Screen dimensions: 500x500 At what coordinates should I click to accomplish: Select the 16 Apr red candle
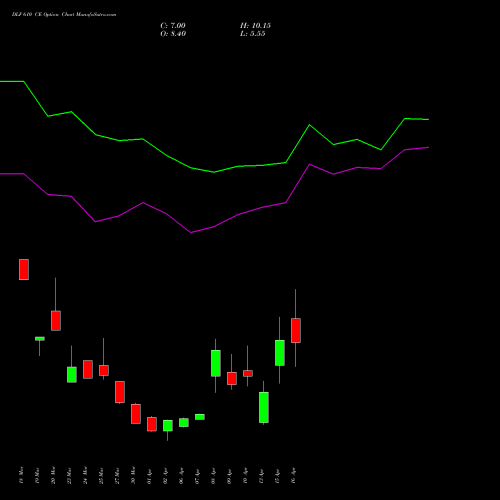[296, 330]
